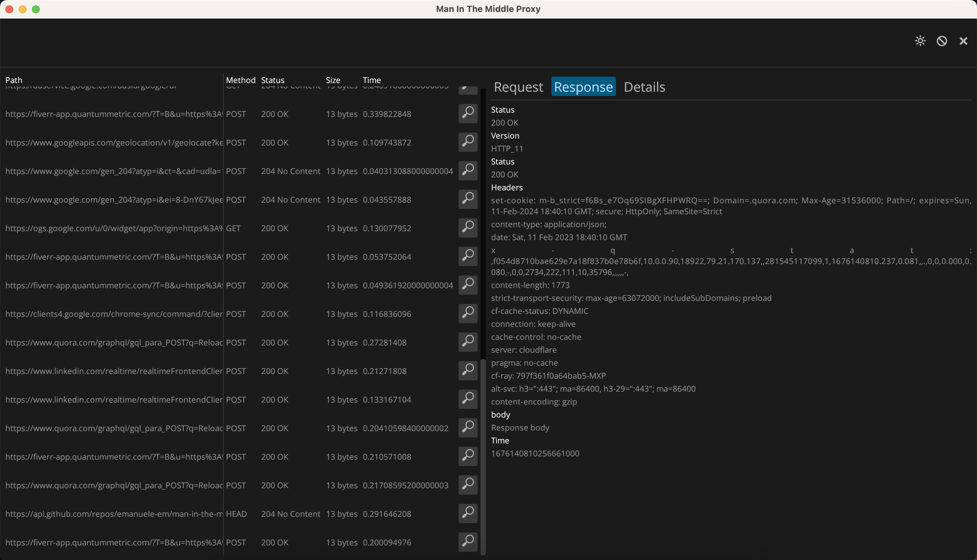The image size is (977, 560).
Task: Click the Status column header
Action: 273,80
